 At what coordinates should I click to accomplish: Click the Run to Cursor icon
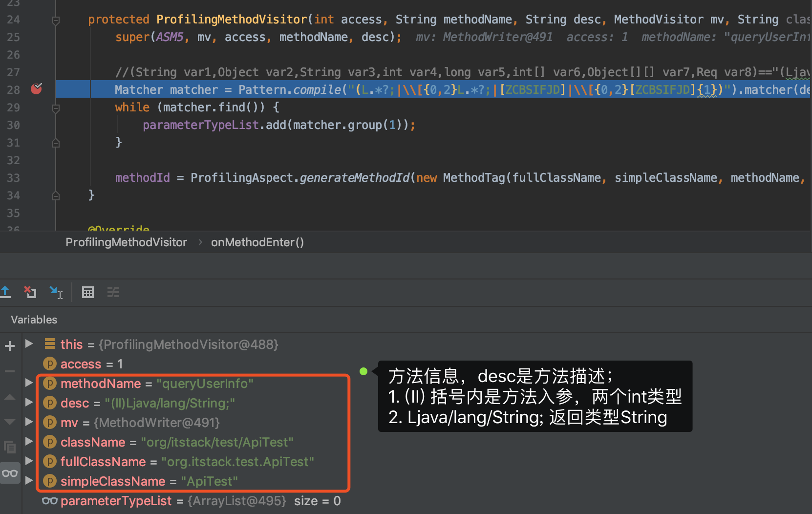click(x=56, y=292)
